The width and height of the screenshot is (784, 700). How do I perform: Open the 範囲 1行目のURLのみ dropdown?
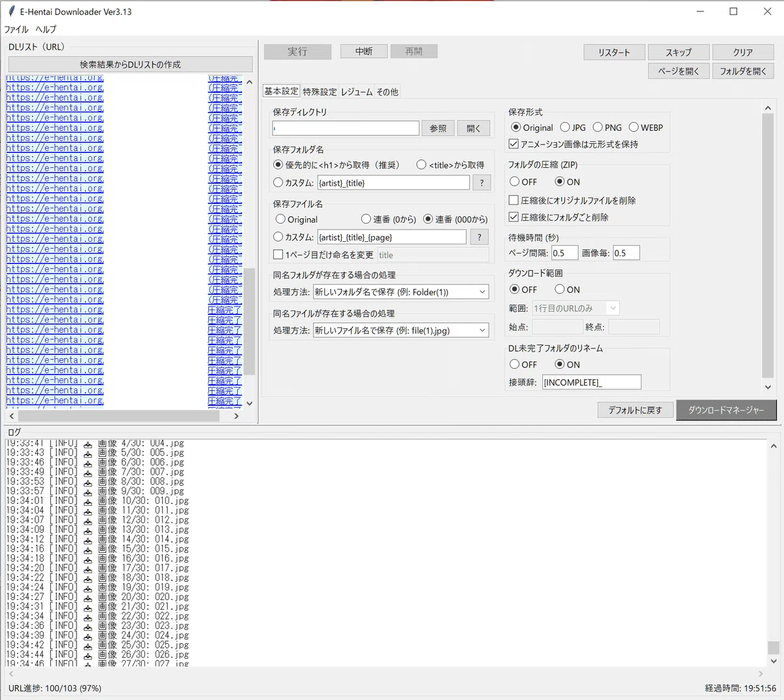coord(576,308)
